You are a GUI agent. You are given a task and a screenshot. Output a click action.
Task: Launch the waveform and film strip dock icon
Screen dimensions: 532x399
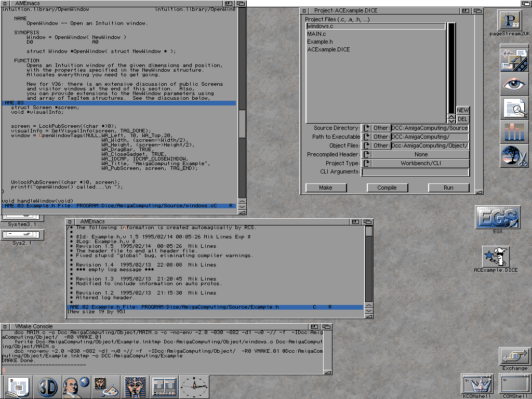pyautogui.click(x=514, y=60)
